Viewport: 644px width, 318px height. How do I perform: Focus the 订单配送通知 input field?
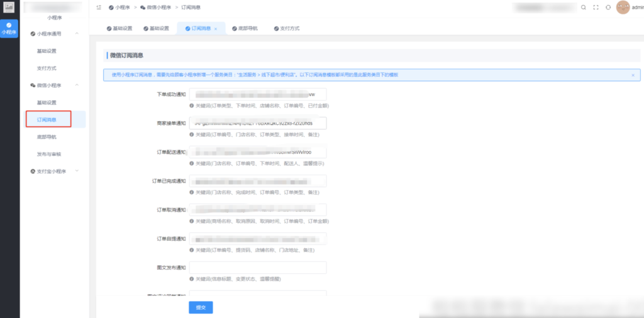point(258,152)
